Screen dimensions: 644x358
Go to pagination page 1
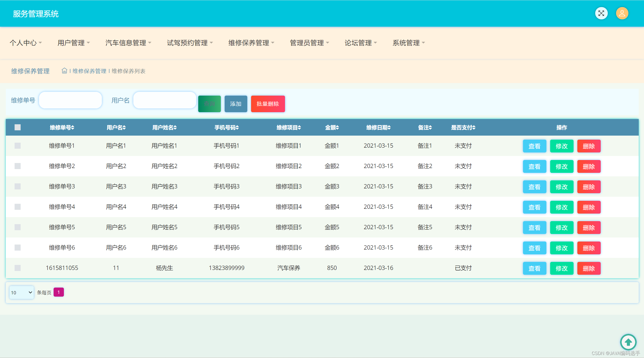pos(59,292)
